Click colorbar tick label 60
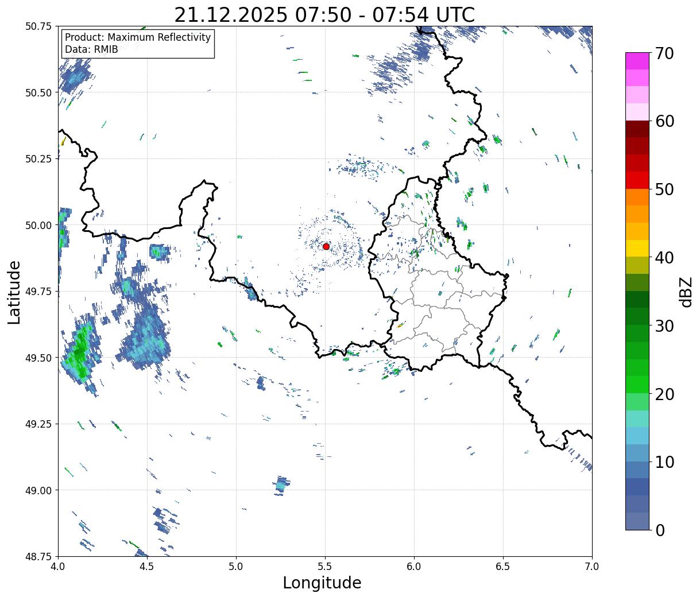The width and height of the screenshot is (700, 597). point(664,121)
